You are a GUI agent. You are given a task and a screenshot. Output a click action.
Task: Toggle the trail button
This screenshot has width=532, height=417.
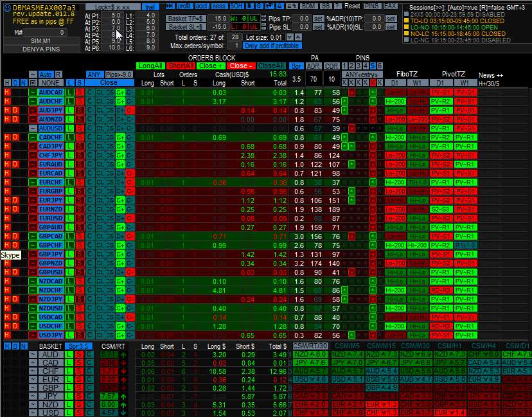pyautogui.click(x=150, y=7)
